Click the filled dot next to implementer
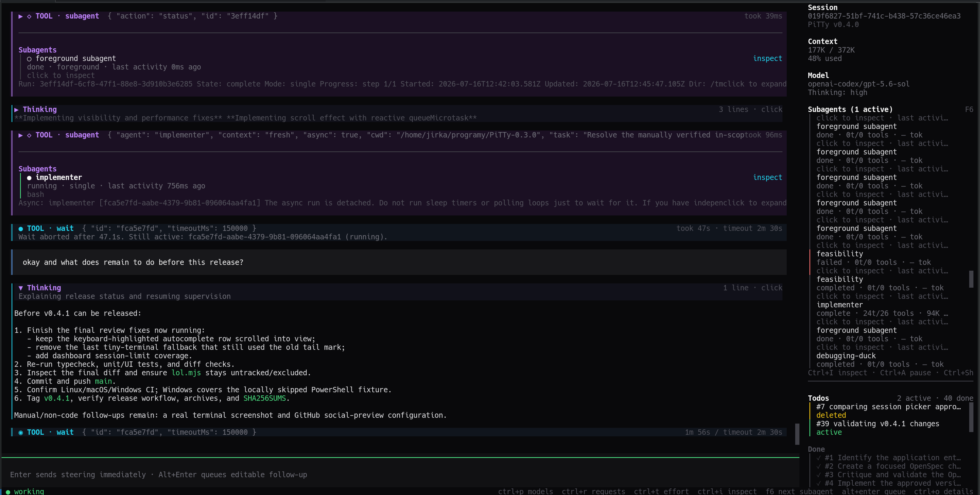 coord(29,178)
